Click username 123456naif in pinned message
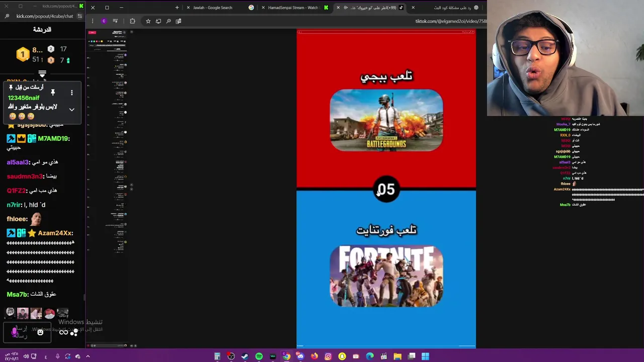Image resolution: width=644 pixels, height=362 pixels. 24,98
